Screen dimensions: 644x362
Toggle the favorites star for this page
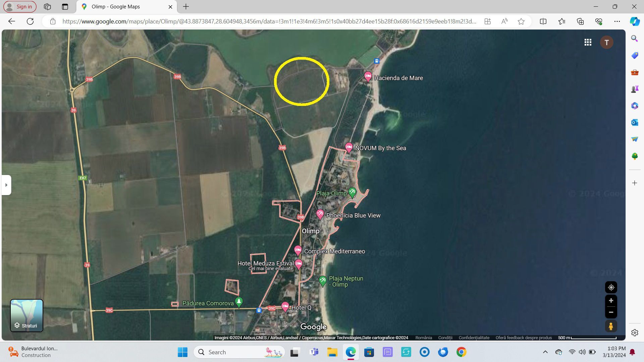(x=521, y=21)
